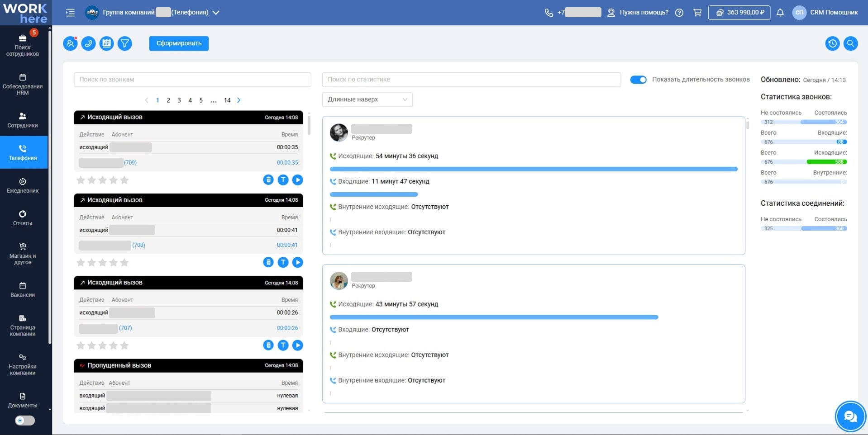This screenshot has height=435, width=868.
Task: Go to the next page of calls
Action: pyautogui.click(x=239, y=100)
